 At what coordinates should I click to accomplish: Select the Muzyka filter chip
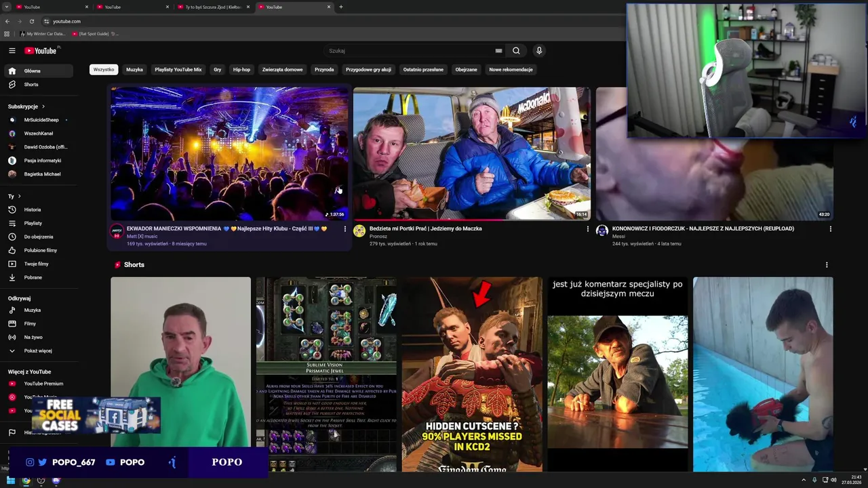[x=134, y=70]
